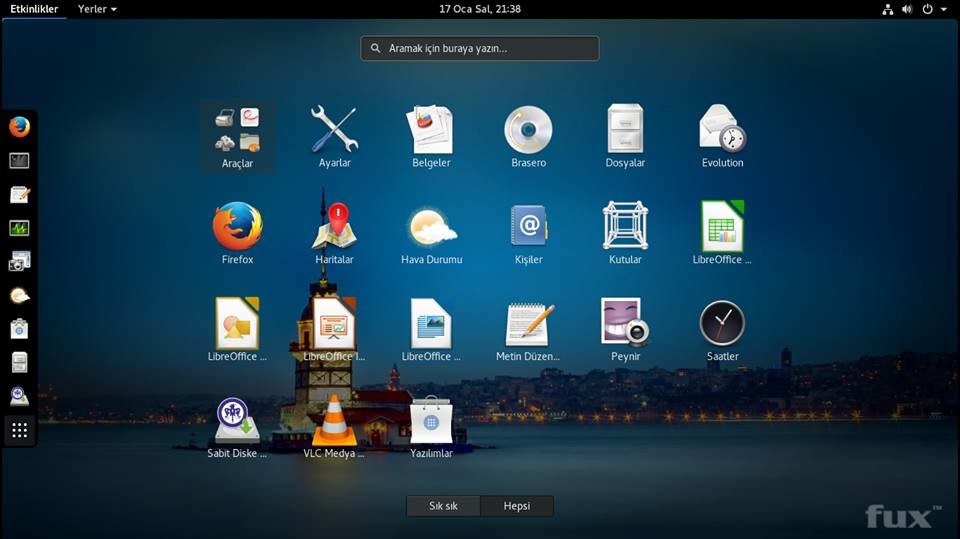Click the search field to find apps

[x=480, y=48]
